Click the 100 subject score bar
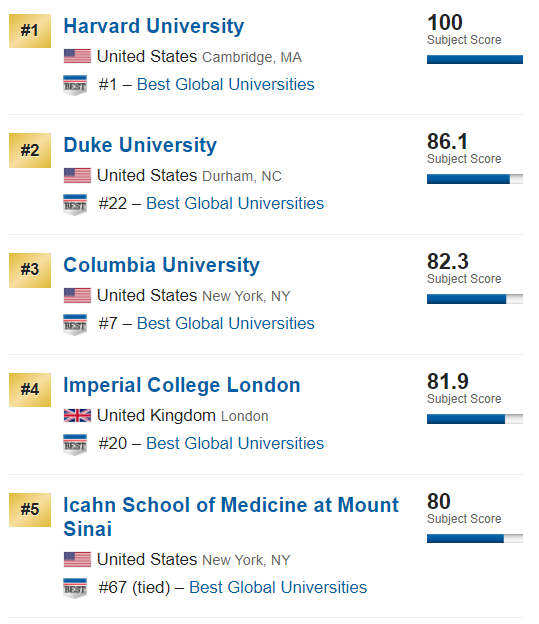 (x=475, y=59)
